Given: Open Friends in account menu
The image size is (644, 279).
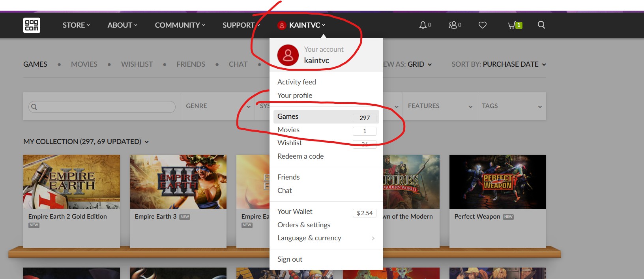Looking at the screenshot, I should (x=326, y=177).
